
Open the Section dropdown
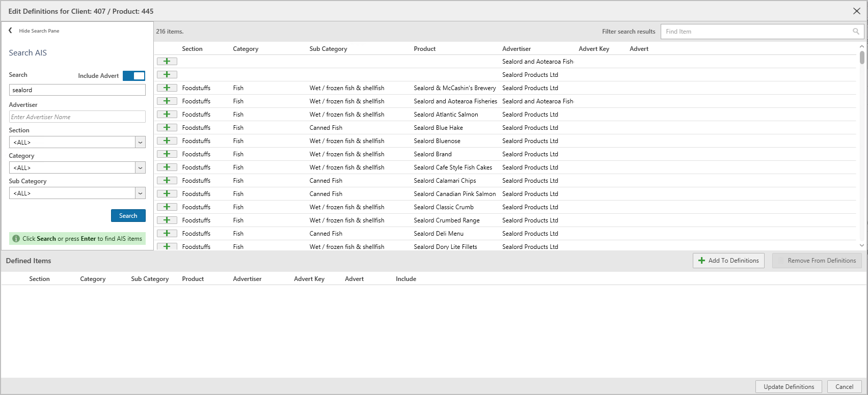click(x=140, y=142)
